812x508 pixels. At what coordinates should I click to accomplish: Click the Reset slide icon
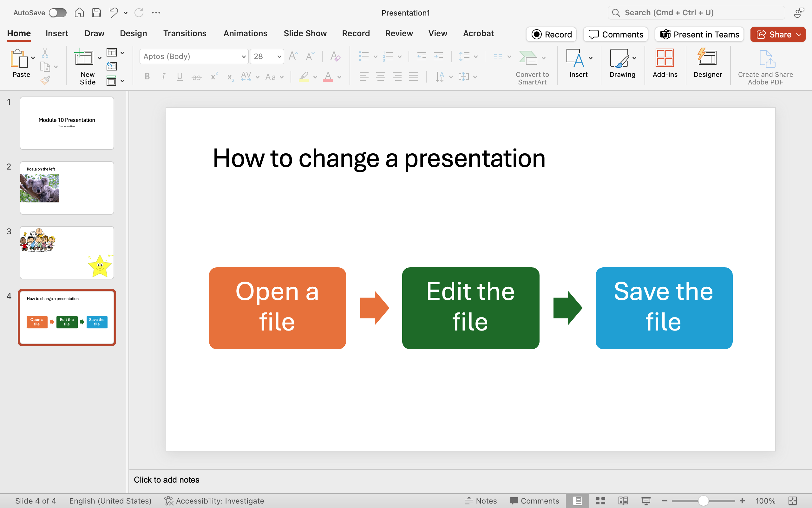pos(112,66)
